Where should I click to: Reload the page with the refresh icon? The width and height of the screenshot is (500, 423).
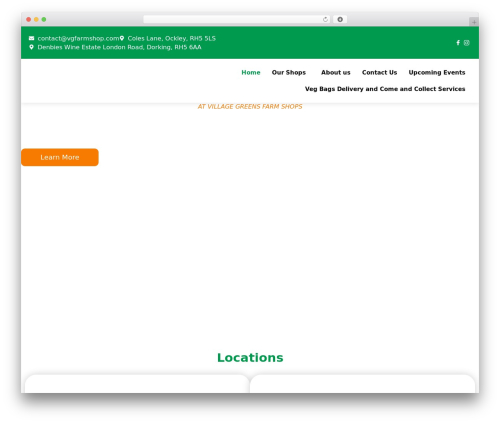click(325, 19)
